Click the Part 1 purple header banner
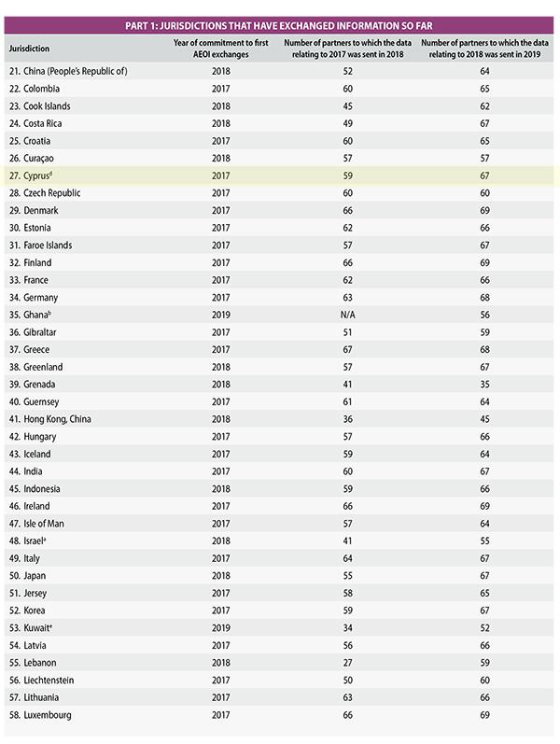 pos(280,25)
